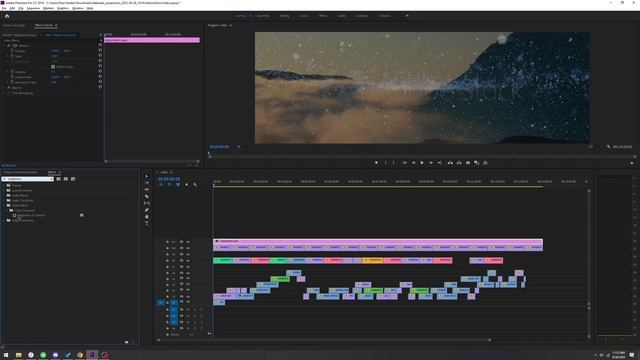This screenshot has height=360, width=640.
Task: Select the Hand tool
Action: pos(147,217)
